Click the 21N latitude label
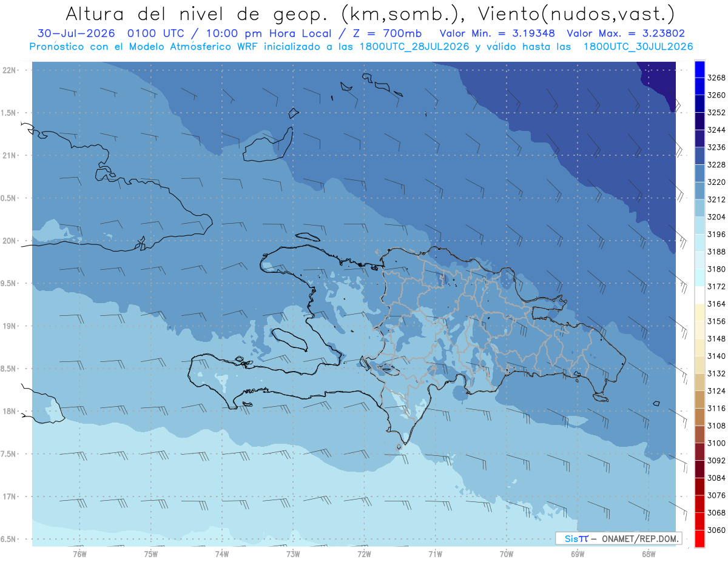The image size is (728, 562). pos(9,155)
